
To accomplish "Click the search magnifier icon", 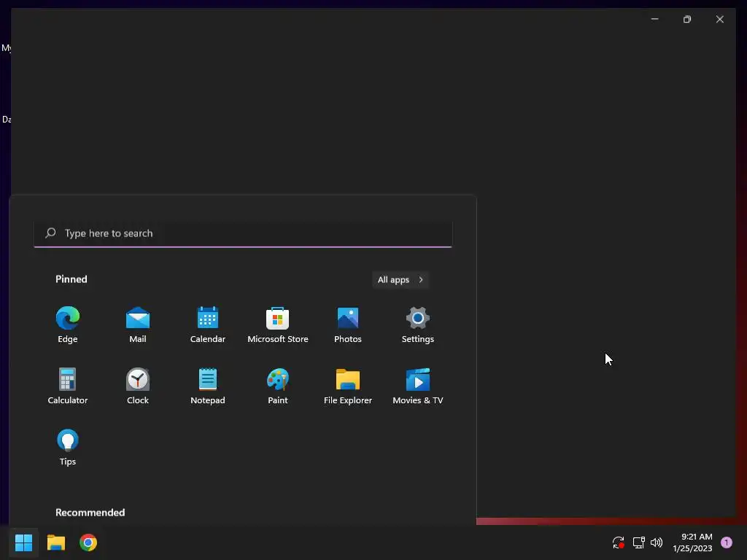I will tap(50, 233).
